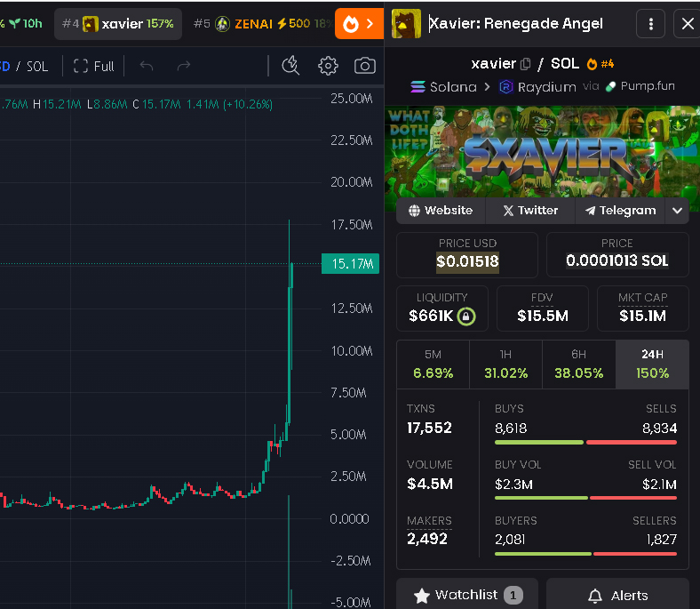Viewport: 700px width, 609px height.
Task: Click the OHLC change value (+10.26%)
Action: click(248, 105)
